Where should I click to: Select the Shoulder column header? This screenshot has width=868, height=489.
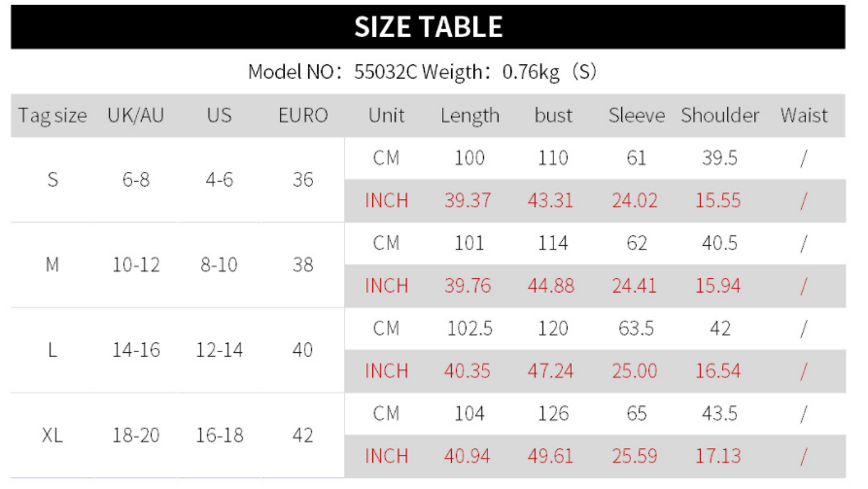coord(720,116)
